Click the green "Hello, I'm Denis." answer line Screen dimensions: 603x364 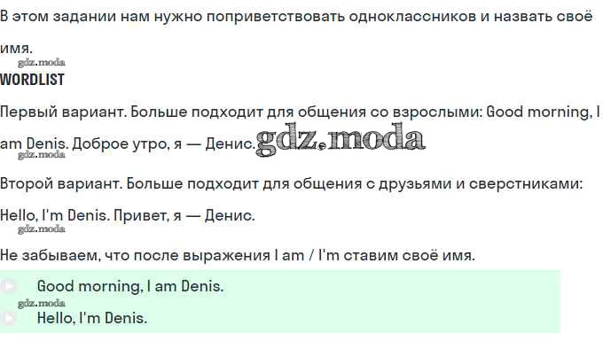(92, 318)
